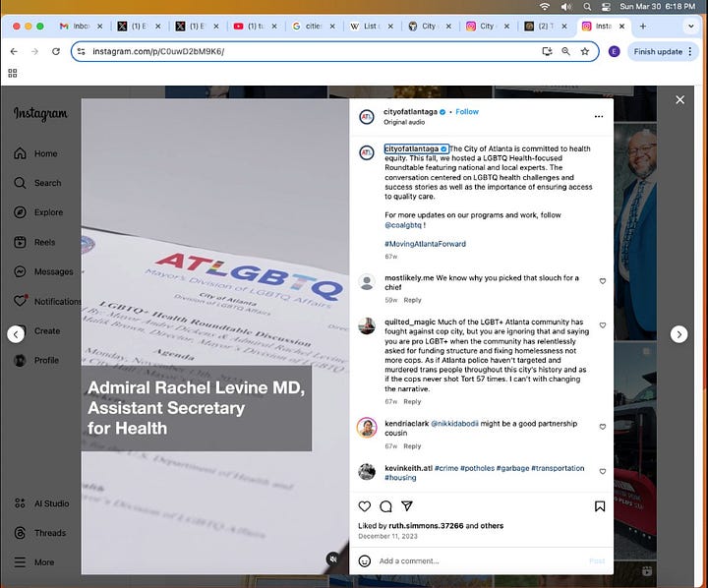Open Threads from the sidebar

pos(39,533)
